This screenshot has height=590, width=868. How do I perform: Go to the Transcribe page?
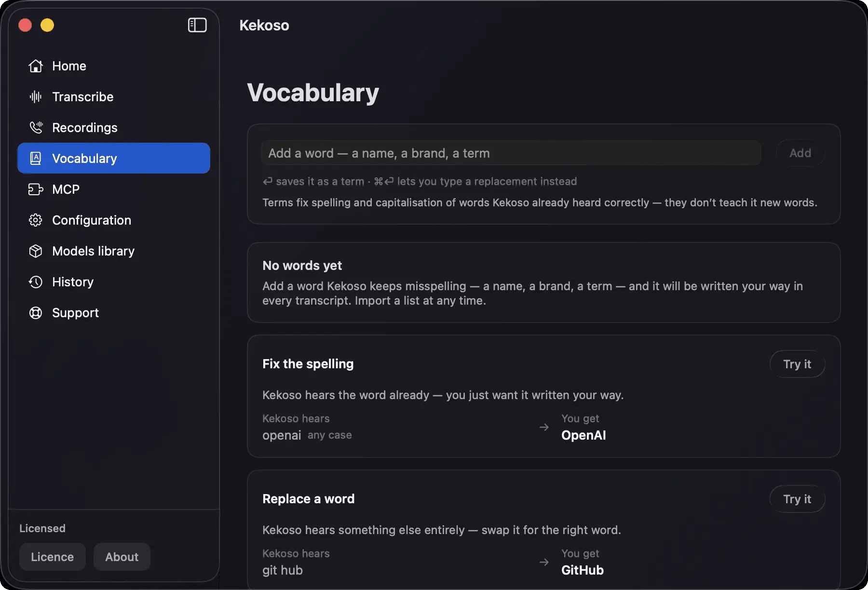[114, 97]
